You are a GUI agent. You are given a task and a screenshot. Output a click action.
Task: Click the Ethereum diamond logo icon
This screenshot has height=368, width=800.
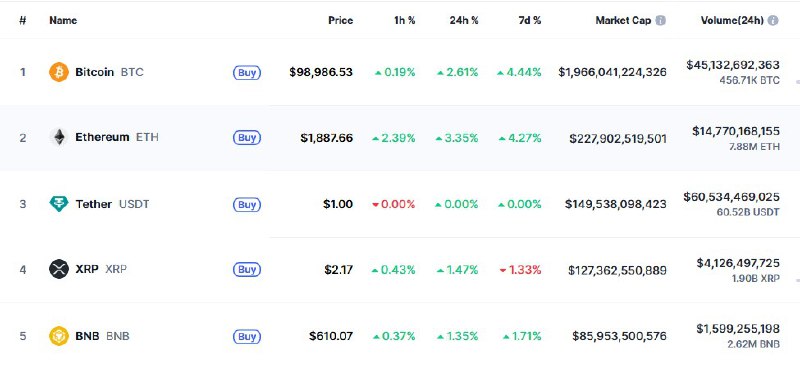point(59,137)
